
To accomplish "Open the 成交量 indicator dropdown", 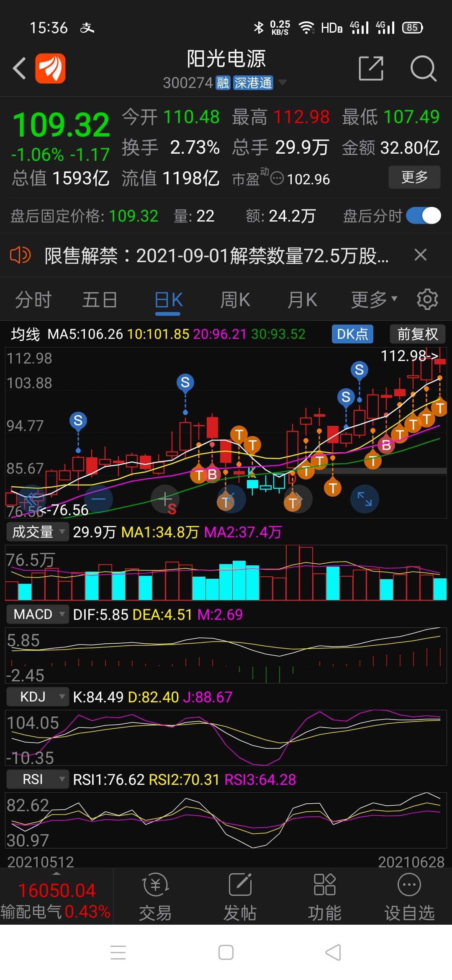I will click(38, 532).
